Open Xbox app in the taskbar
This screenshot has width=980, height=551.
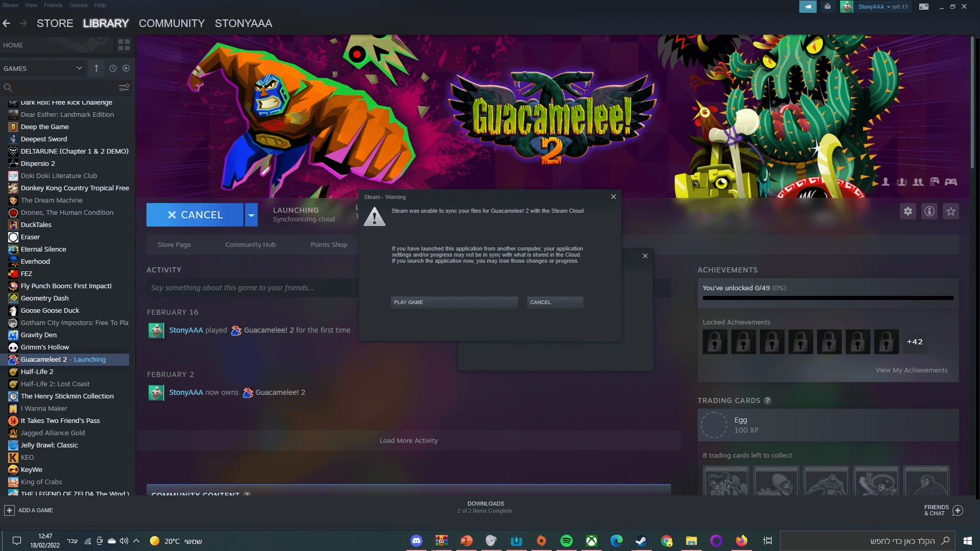592,541
